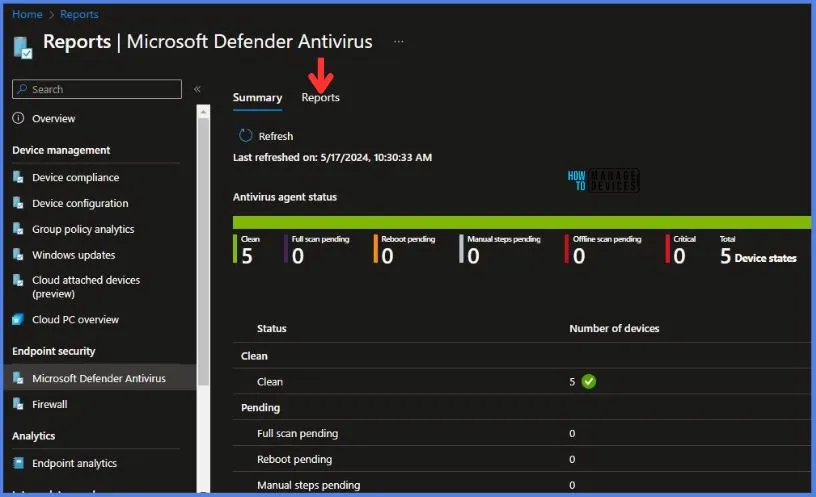The width and height of the screenshot is (816, 497).
Task: Go to Home in breadcrumb
Action: click(x=27, y=14)
